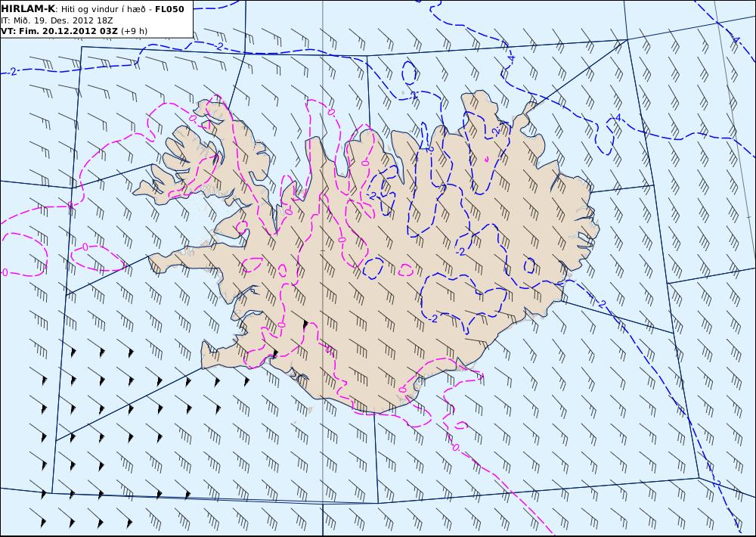Click the 'VT: Fim. 20.12.2012 03Z' valid time
Image resolution: width=756 pixels, height=537 pixels.
[59, 31]
